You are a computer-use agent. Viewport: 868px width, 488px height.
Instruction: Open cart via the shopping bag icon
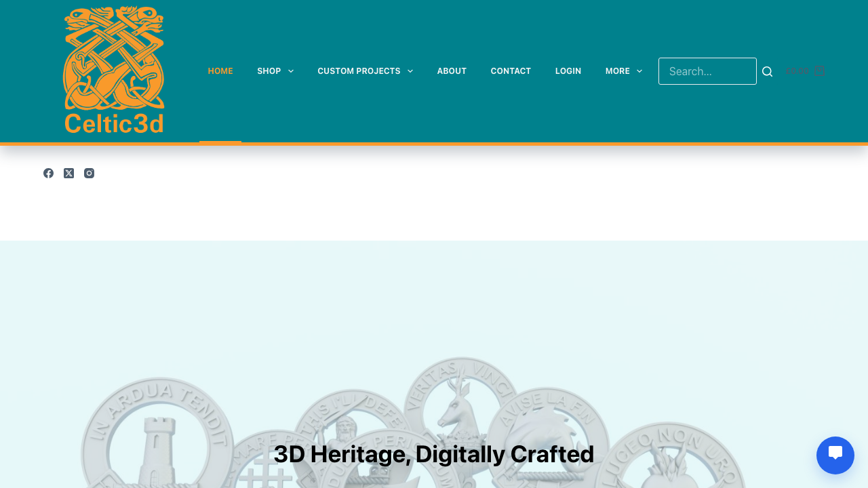pyautogui.click(x=820, y=70)
